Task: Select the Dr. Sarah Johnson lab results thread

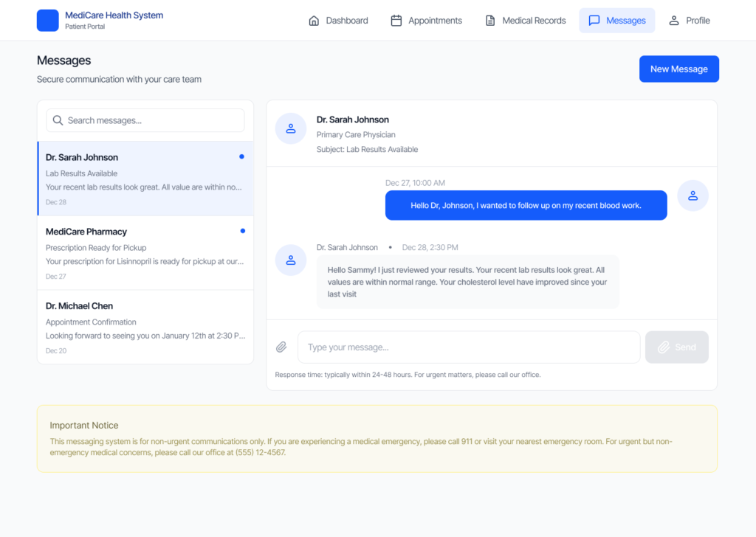Action: 145,179
